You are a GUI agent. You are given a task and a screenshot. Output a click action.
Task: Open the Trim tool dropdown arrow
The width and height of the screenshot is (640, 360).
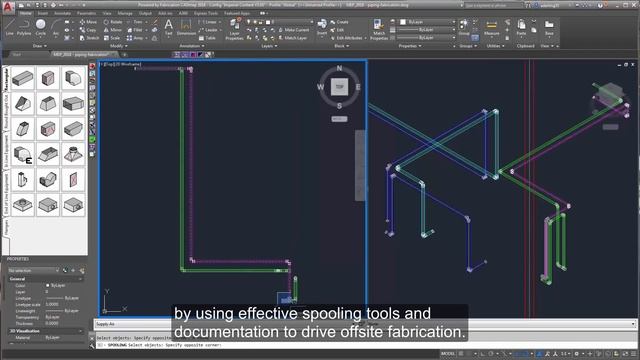(x=146, y=22)
